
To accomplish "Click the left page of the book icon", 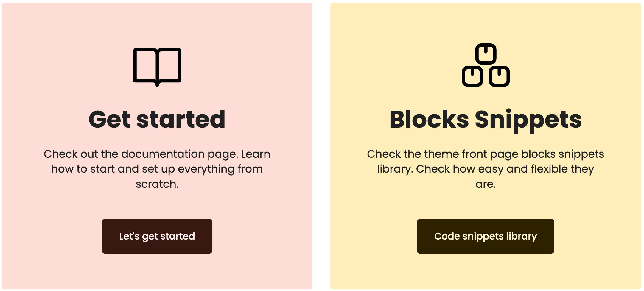I will coord(145,65).
